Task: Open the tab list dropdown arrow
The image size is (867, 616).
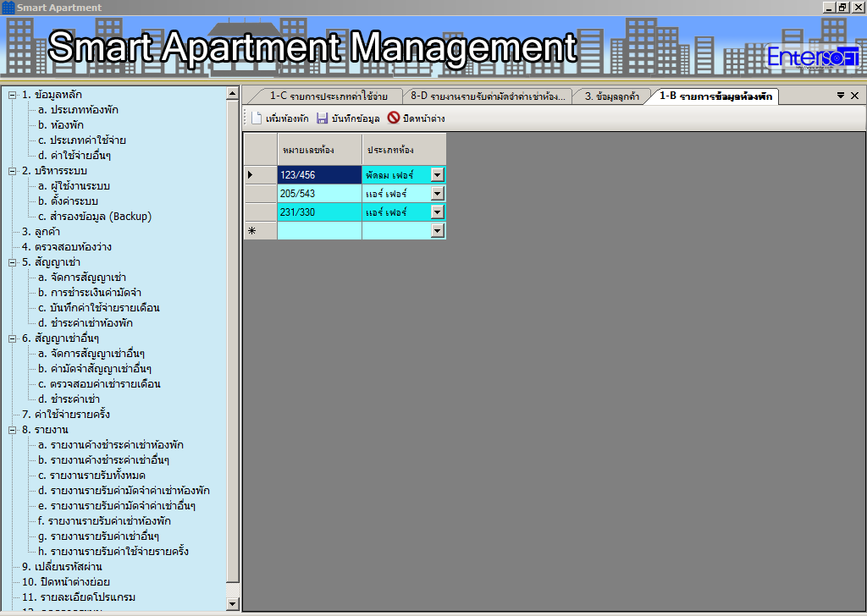Action: click(841, 96)
